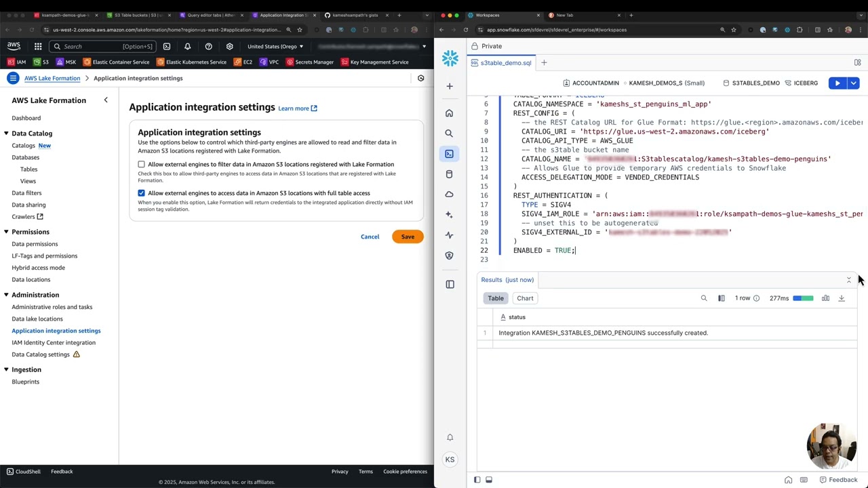Open the United States (Oregon) region dropdown
The image size is (868, 488).
(275, 46)
